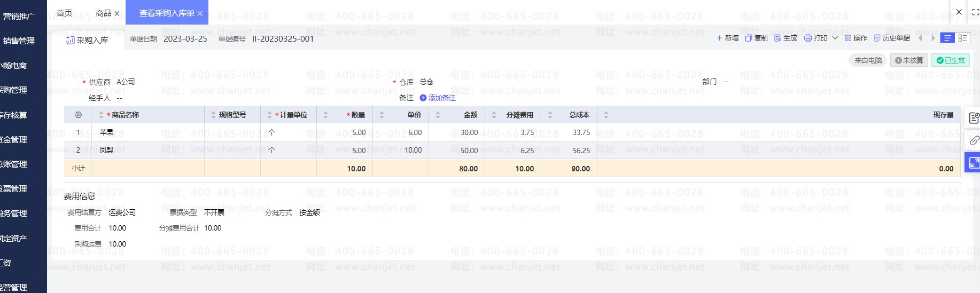Click the 打印 print button

tap(815, 38)
